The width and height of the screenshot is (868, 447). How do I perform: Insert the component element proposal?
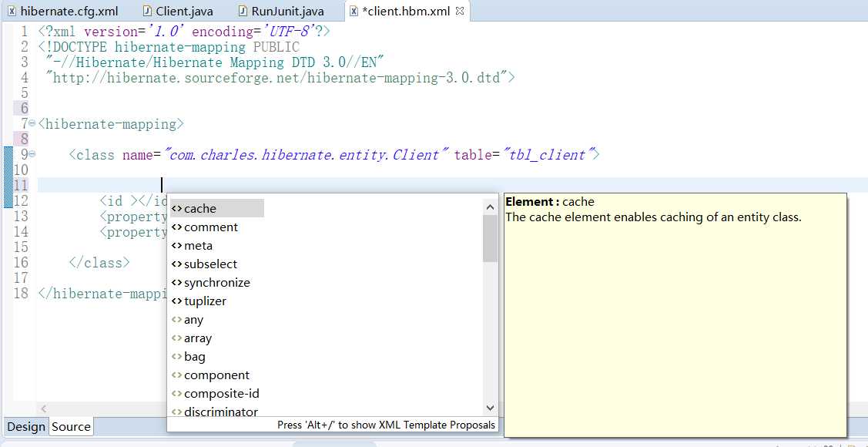click(x=216, y=375)
